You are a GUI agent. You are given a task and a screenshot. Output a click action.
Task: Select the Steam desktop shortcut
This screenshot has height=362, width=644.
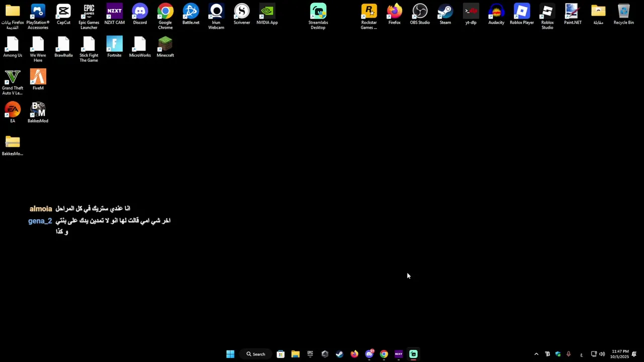pyautogui.click(x=445, y=14)
